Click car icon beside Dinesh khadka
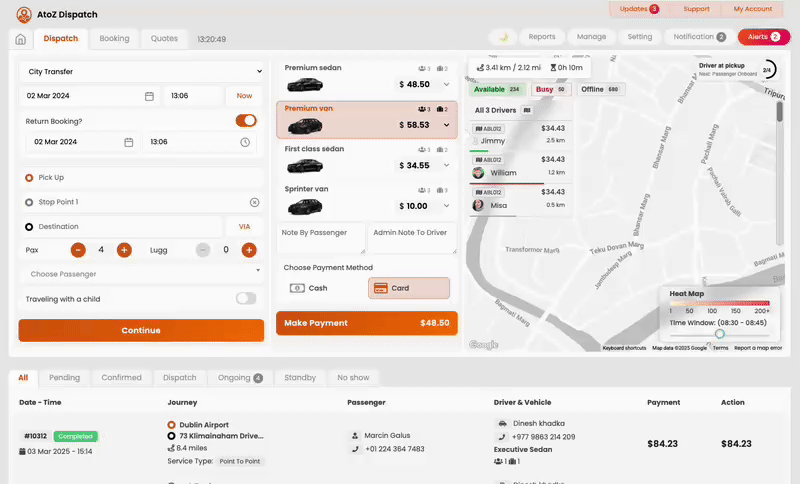 502,423
